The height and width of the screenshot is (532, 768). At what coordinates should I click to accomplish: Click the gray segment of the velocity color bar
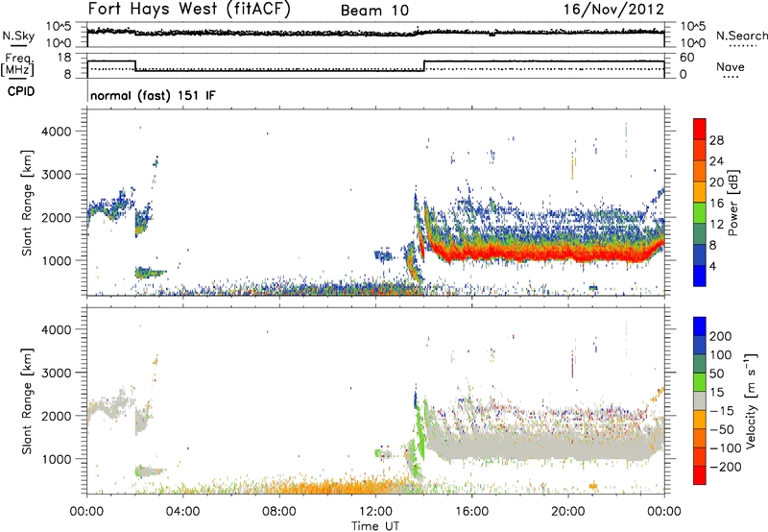[x=700, y=400]
